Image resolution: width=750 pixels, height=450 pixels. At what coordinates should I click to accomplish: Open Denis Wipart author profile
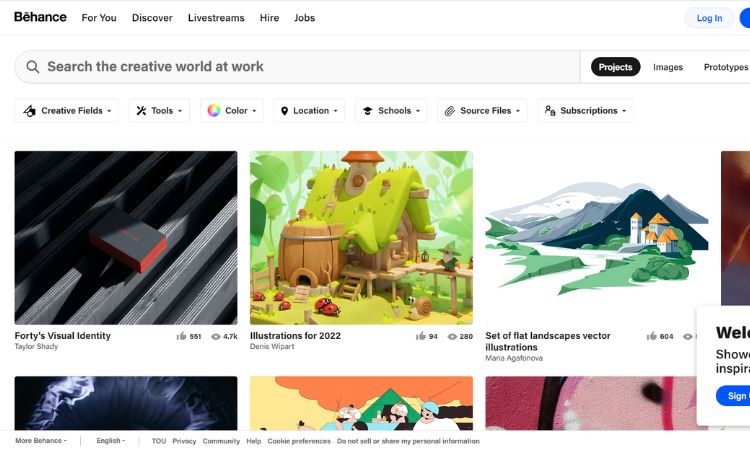[272, 347]
